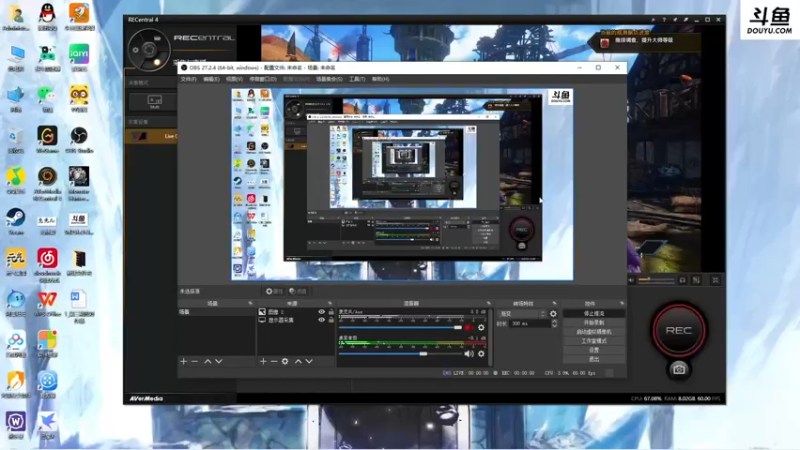Click 桌面音频 volume slider
Screen dimensions: 800x450
(400, 354)
